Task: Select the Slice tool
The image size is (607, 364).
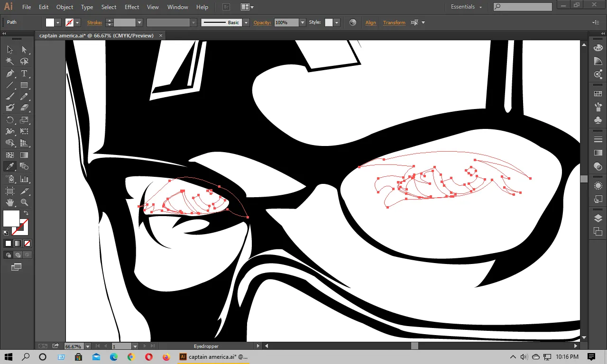Action: tap(24, 191)
